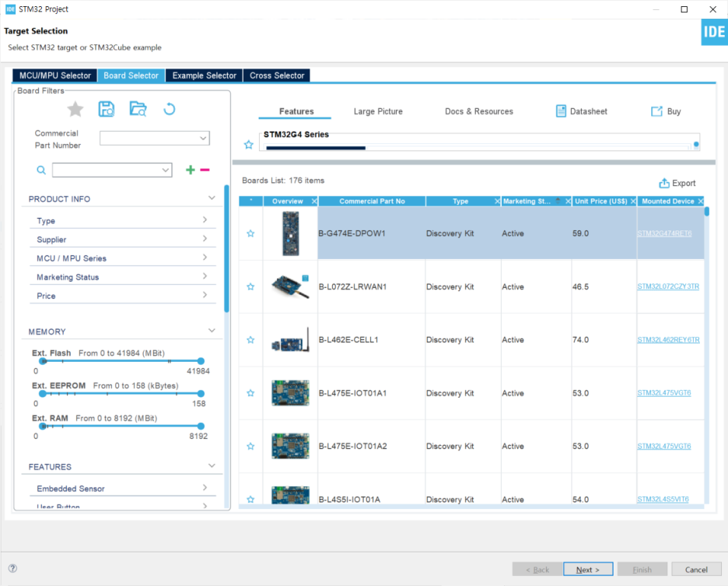Click the Export upload icon

point(664,183)
